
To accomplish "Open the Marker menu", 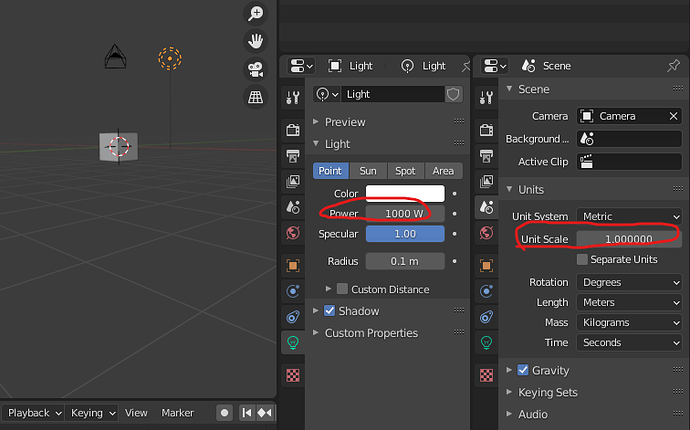I will [x=177, y=413].
